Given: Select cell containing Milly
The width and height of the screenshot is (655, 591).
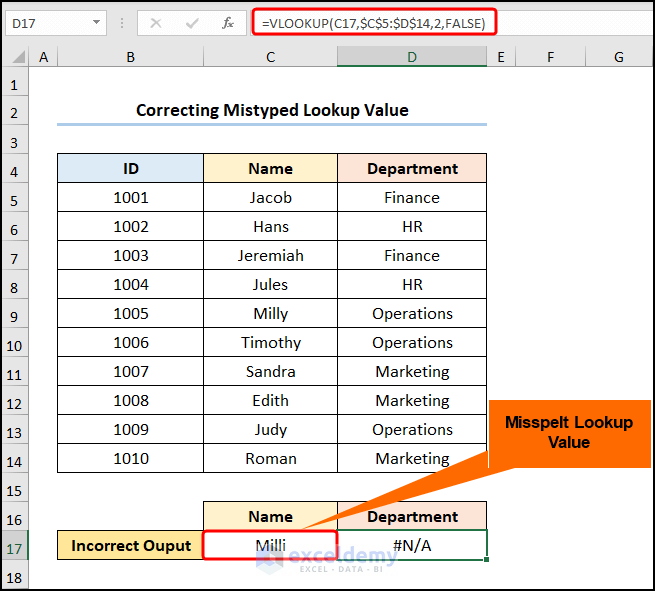Looking at the screenshot, I should (x=270, y=313).
